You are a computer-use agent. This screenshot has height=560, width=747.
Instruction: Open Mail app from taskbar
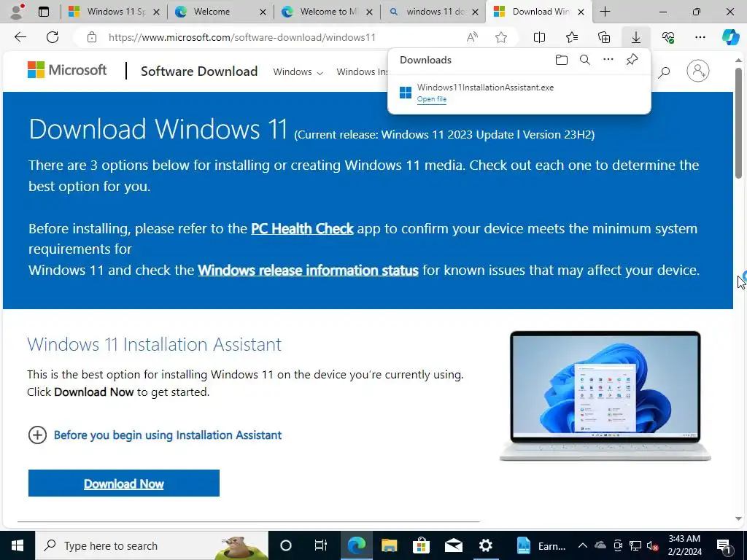pyautogui.click(x=454, y=545)
